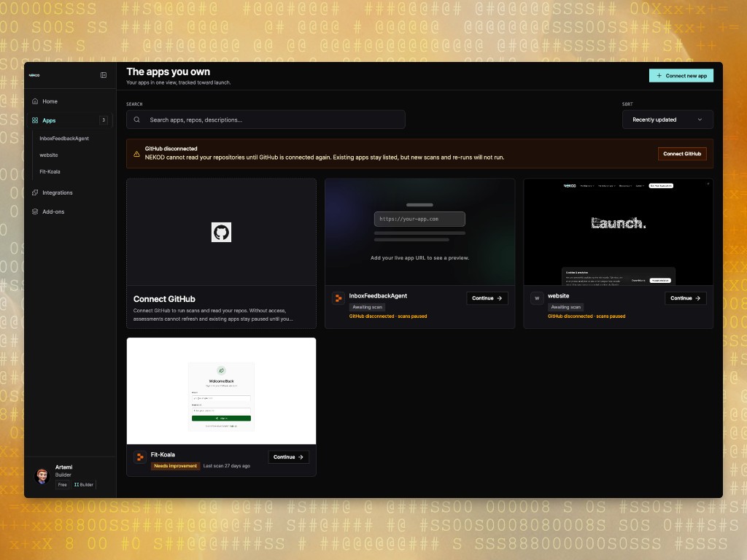Select Apps in the sidebar

click(69, 120)
